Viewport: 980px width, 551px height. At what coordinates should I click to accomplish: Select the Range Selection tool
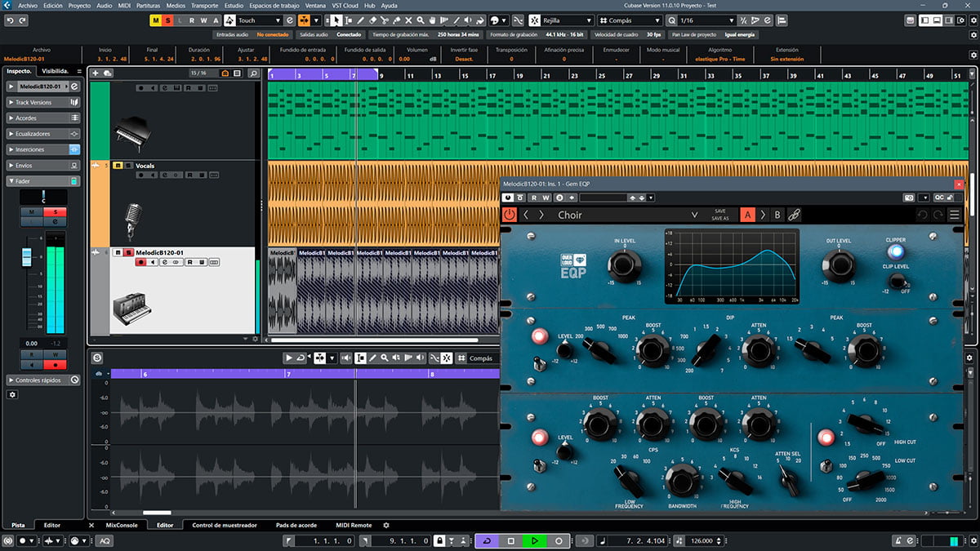[348, 20]
